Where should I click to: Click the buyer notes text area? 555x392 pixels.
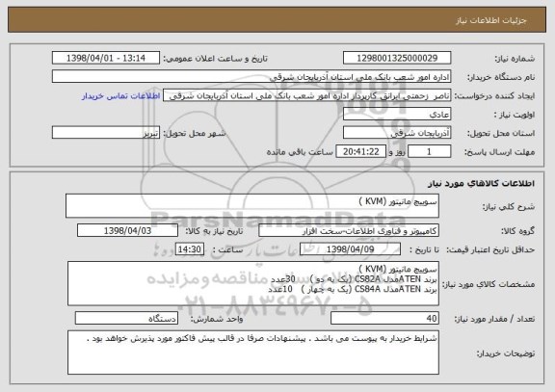pos(253,353)
